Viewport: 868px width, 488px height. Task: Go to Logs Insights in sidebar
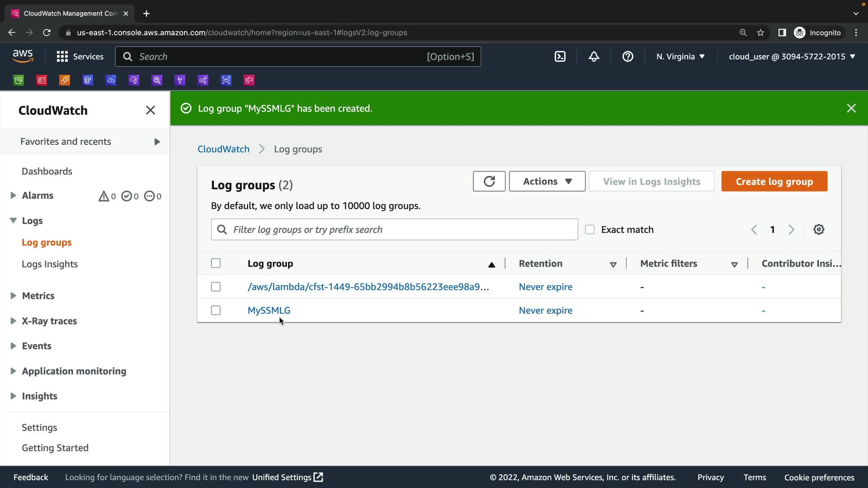pyautogui.click(x=50, y=264)
